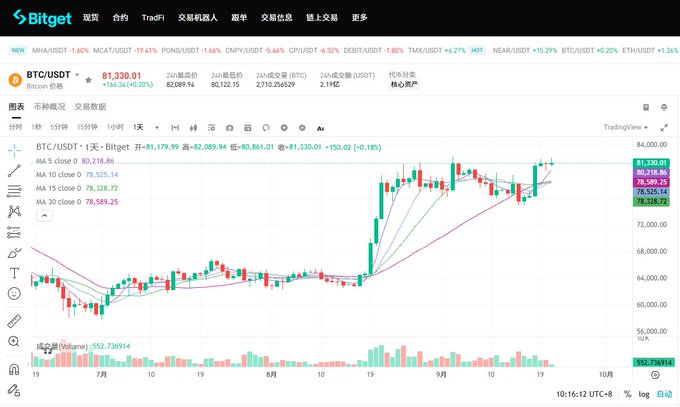
Task: Select the ruler measure tool
Action: (14, 321)
